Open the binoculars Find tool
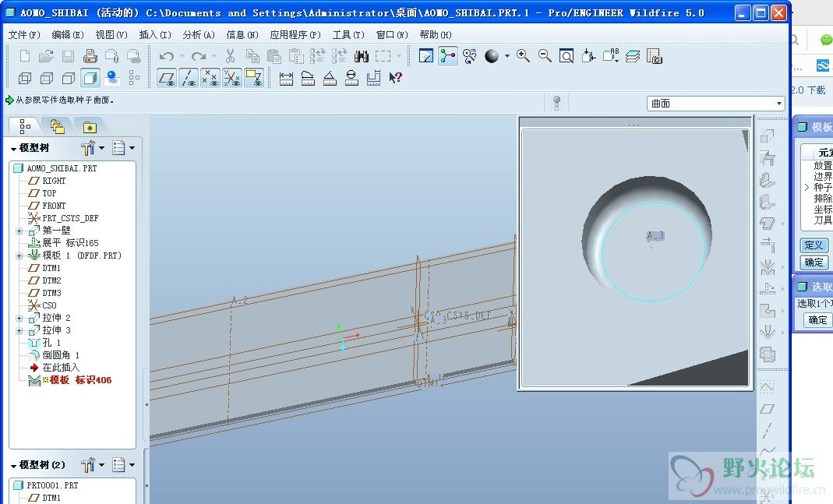The width and height of the screenshot is (833, 504). (x=362, y=56)
